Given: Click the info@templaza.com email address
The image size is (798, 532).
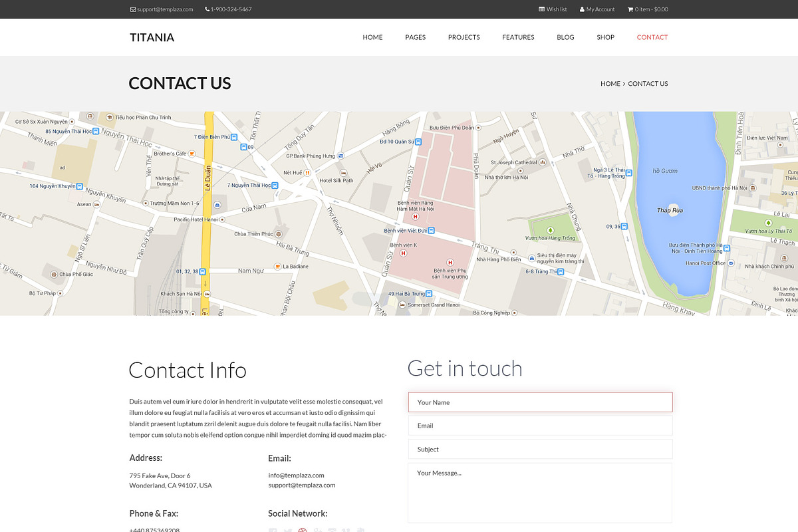Looking at the screenshot, I should (296, 475).
